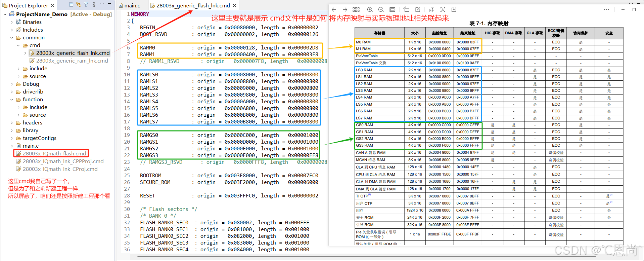The image size is (644, 261).
Task: Click the MEMORY keyword on line 1
Action: [x=140, y=14]
